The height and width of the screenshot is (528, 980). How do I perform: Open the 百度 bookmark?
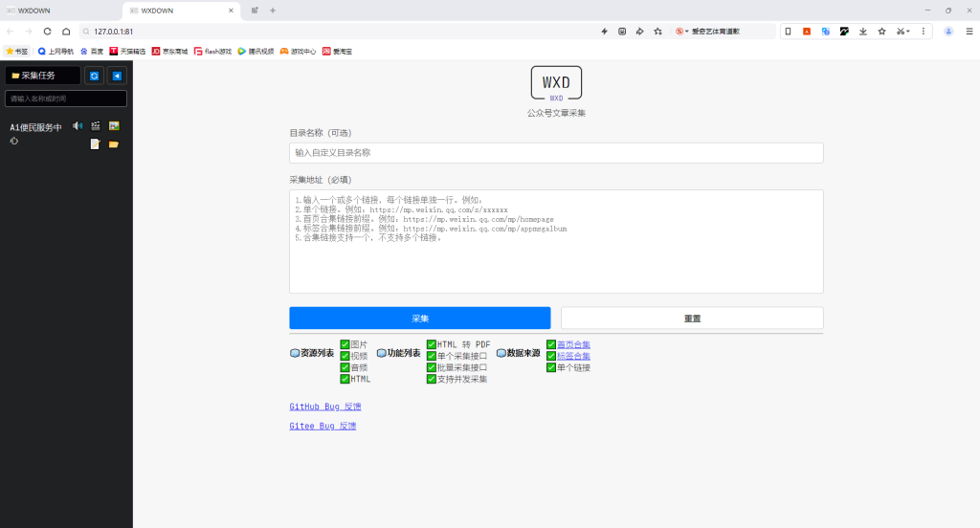click(92, 52)
